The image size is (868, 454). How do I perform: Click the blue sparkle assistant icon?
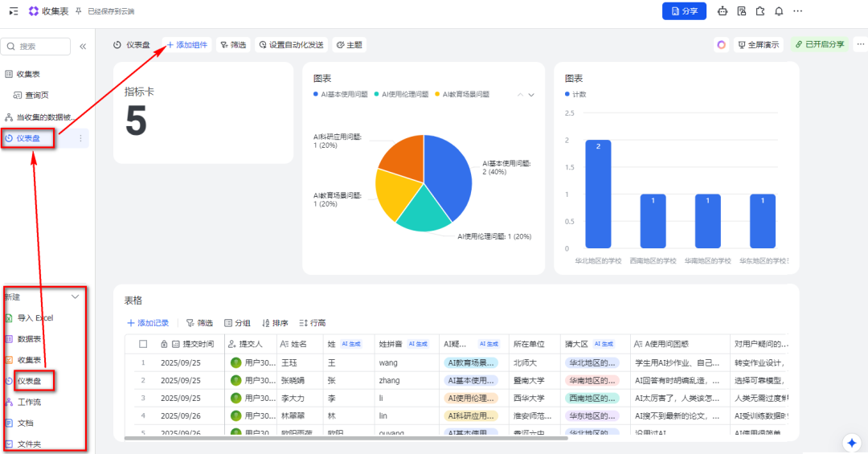(851, 443)
